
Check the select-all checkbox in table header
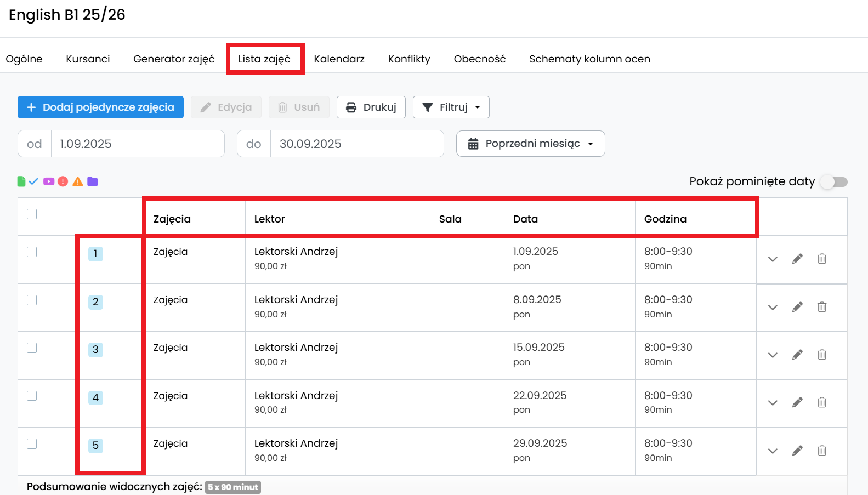point(32,214)
